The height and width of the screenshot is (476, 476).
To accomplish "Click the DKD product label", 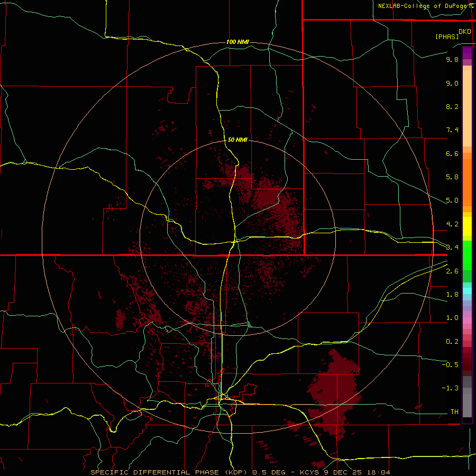I will tap(465, 32).
